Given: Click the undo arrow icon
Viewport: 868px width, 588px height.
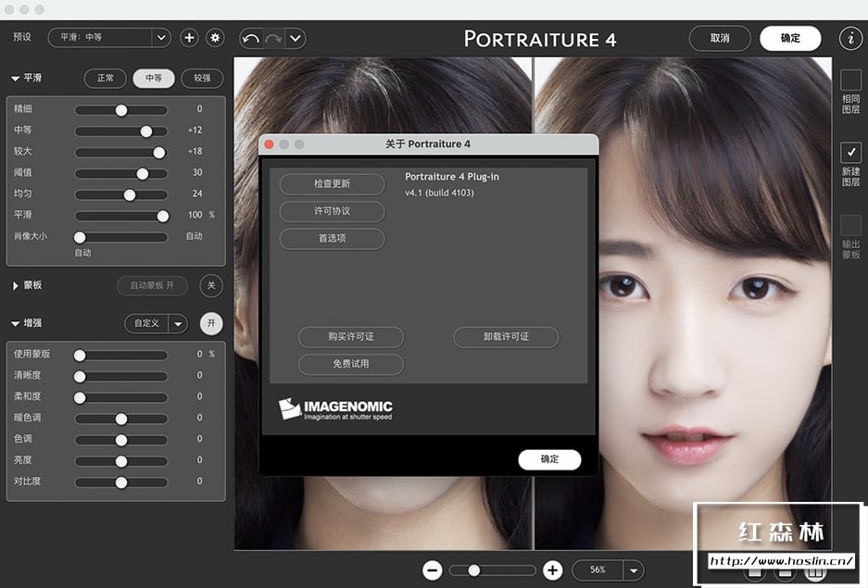Looking at the screenshot, I should [x=250, y=38].
